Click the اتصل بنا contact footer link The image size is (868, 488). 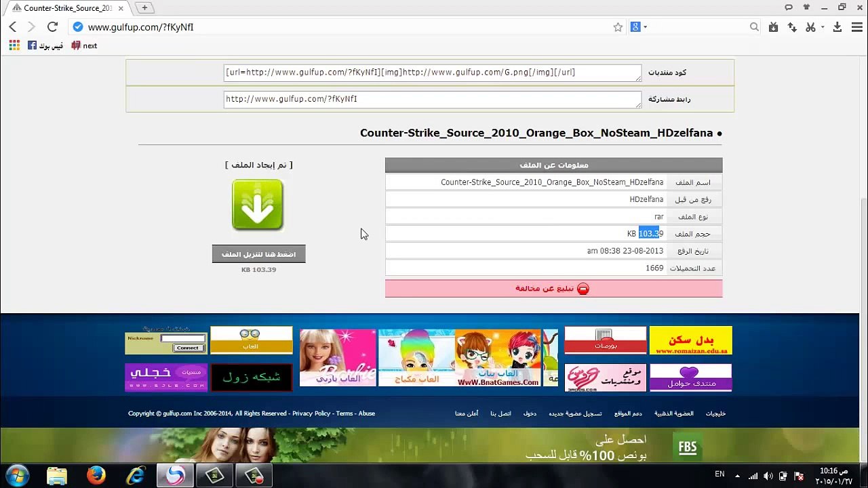point(500,413)
